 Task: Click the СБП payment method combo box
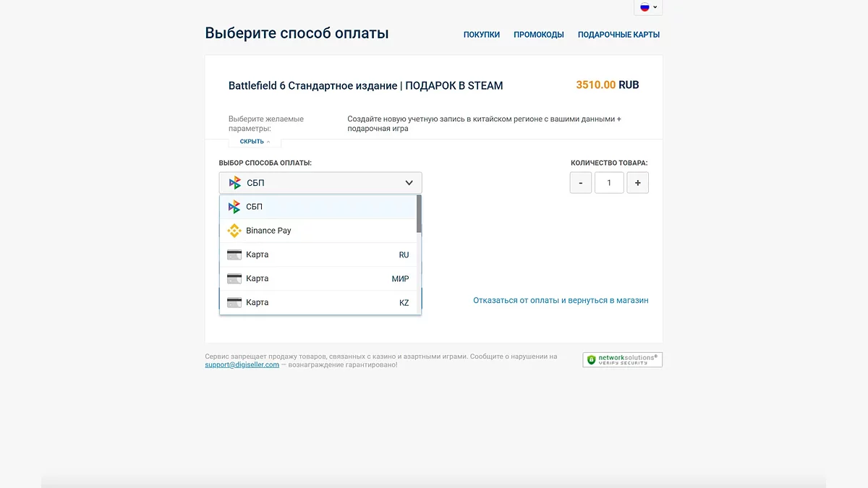[320, 183]
